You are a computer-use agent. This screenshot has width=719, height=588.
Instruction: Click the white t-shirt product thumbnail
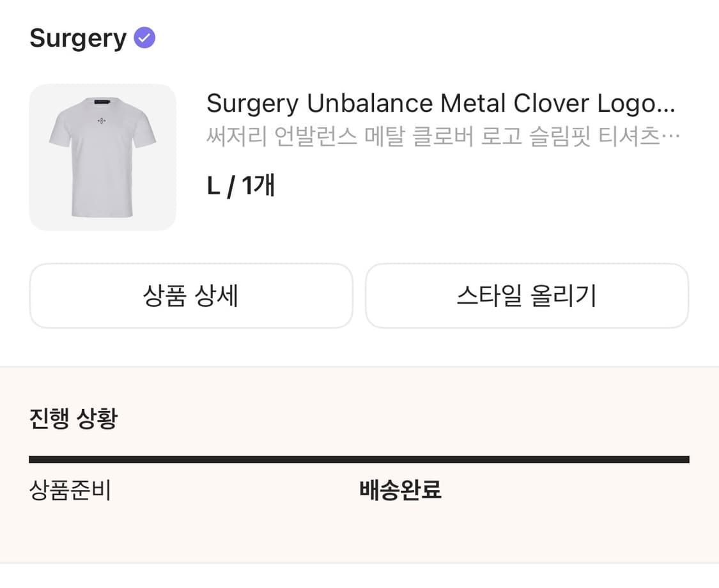pos(102,157)
